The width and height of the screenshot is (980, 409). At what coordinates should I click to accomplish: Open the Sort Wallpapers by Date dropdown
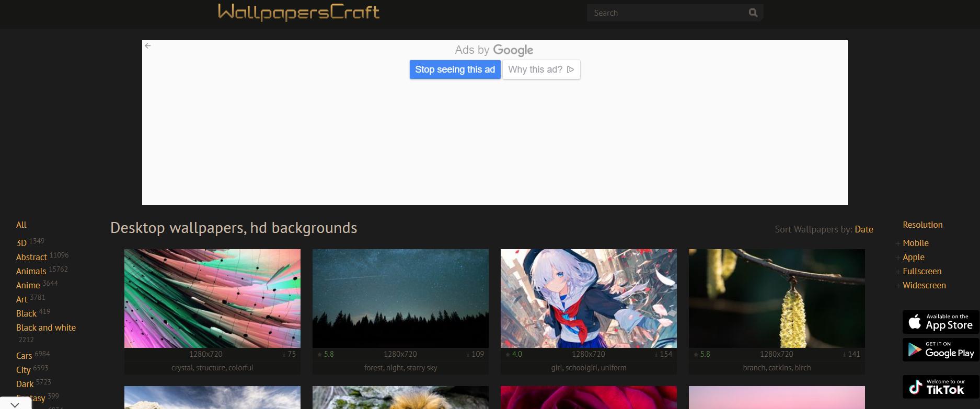pyautogui.click(x=863, y=229)
